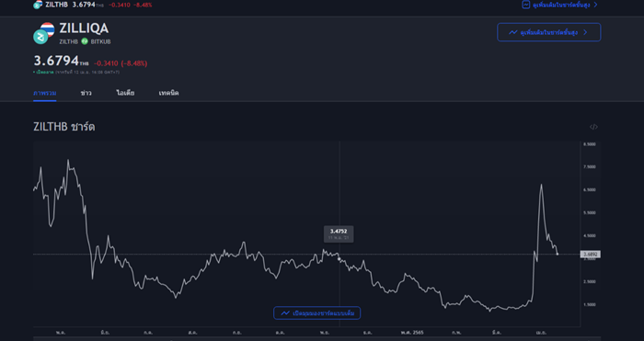
Task: Click the ZILLIQA heading
Action: click(84, 28)
